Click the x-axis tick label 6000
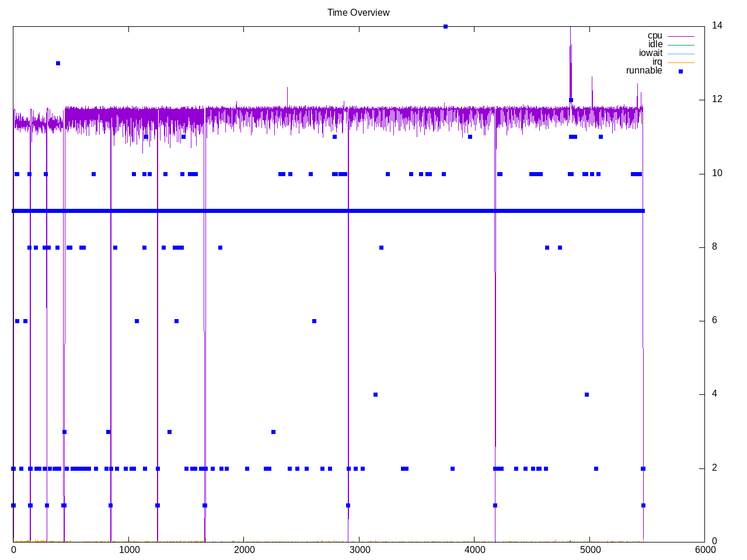Viewport: 747px width, 560px height. (704, 549)
